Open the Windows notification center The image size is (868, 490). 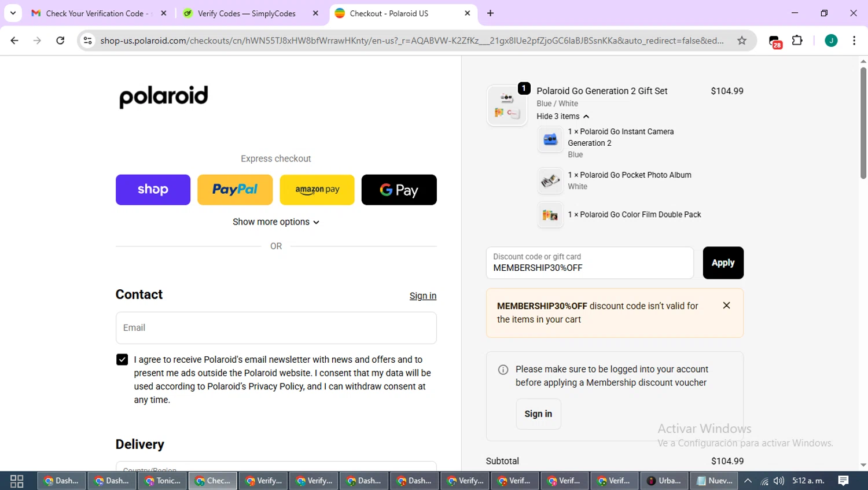tap(844, 481)
